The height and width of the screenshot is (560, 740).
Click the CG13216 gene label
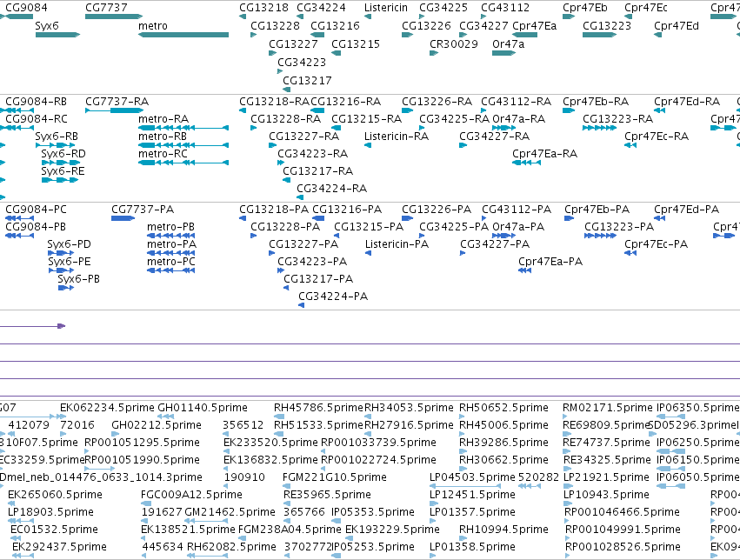[x=335, y=26]
